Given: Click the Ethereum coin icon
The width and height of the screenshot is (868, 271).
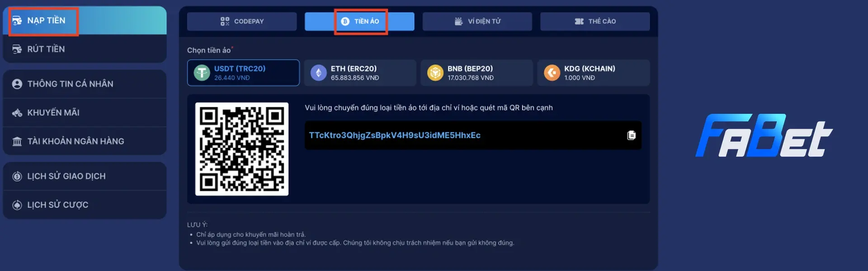Looking at the screenshot, I should (x=318, y=73).
